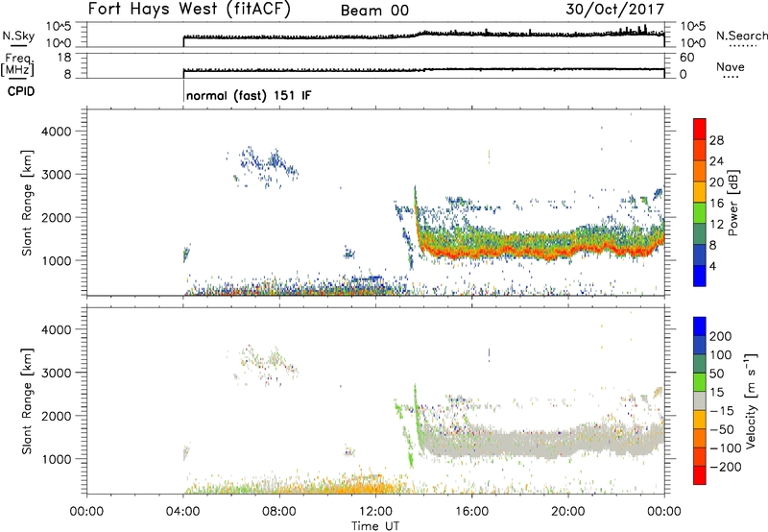This screenshot has width=768, height=532.
Task: Click the "60" tick right of the frequency panel
Action: tap(687, 58)
